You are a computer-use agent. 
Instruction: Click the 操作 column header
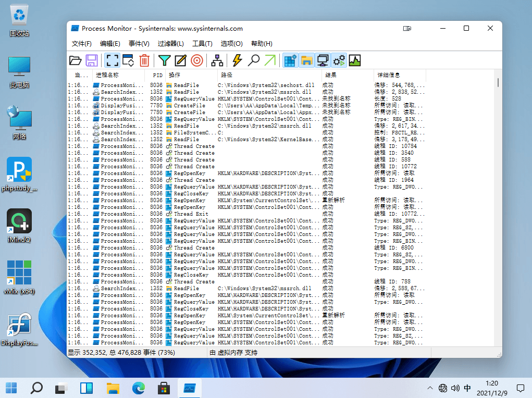click(x=191, y=75)
